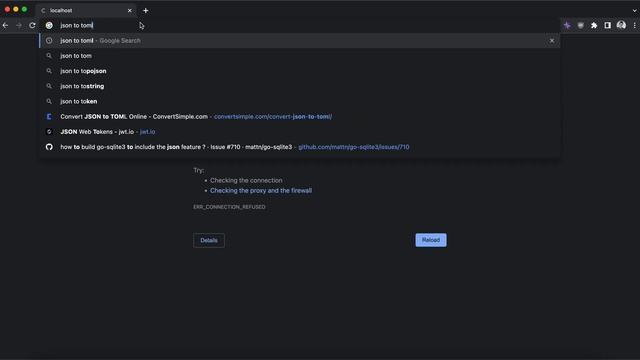Click the convertsimple.com/convert-json-to-toml/ URL

273,117
